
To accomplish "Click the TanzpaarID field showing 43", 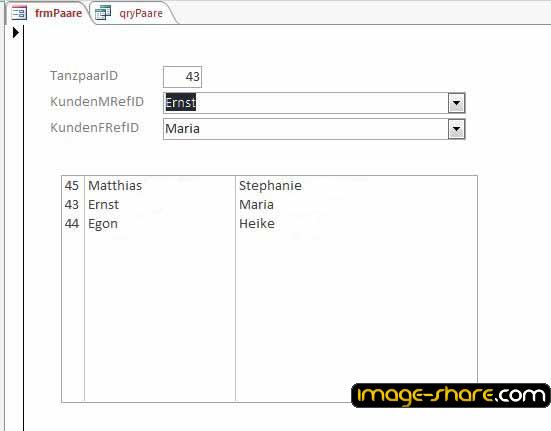I will click(182, 77).
